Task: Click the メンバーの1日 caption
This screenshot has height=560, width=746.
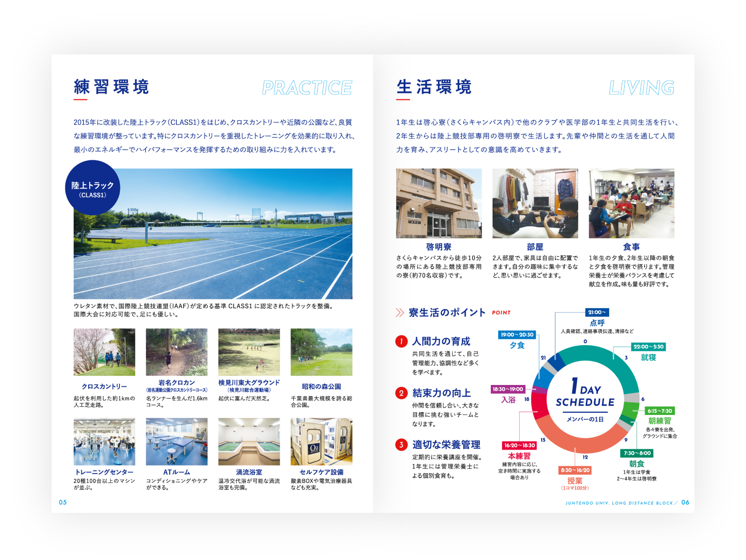Action: (x=585, y=419)
